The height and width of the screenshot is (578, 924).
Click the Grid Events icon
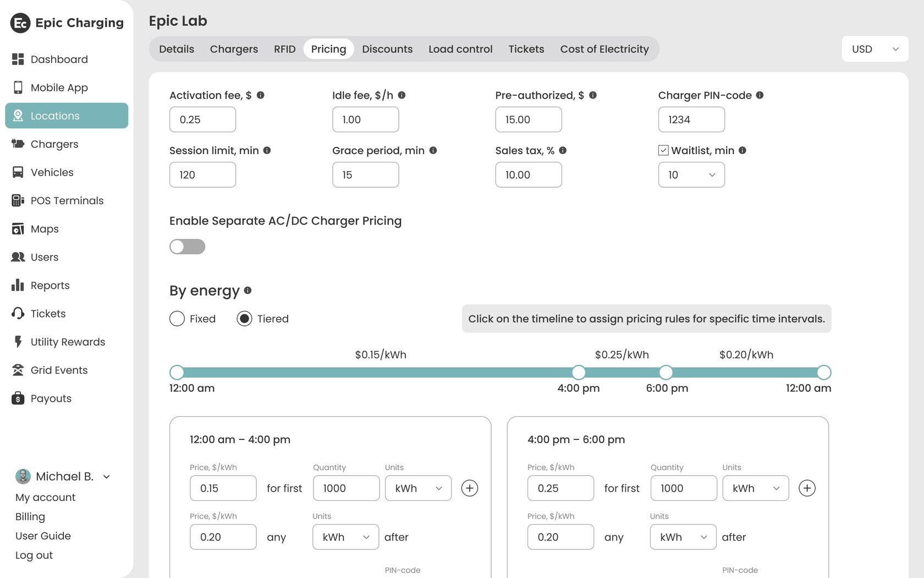coord(18,370)
